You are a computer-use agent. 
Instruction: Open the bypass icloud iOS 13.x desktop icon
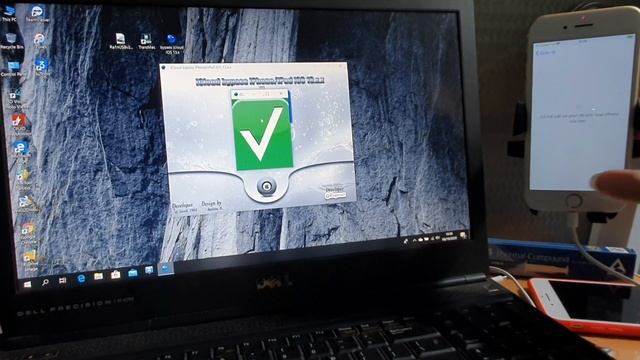click(x=172, y=44)
